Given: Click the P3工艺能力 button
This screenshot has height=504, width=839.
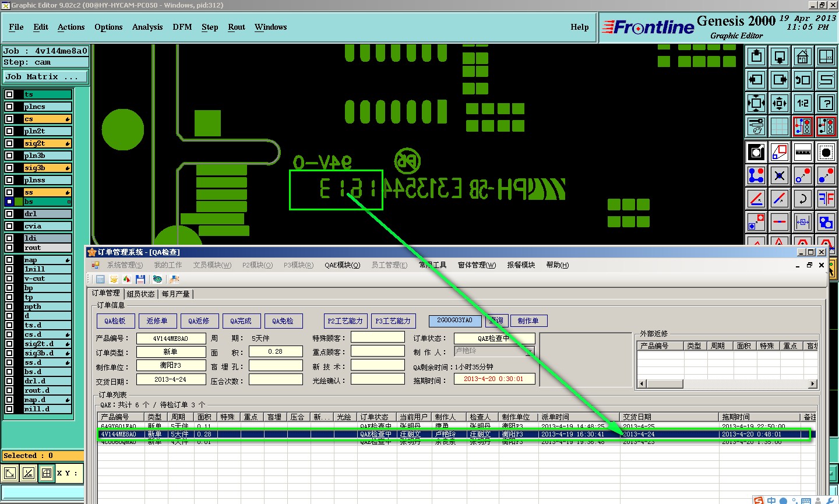Looking at the screenshot, I should 393,321.
